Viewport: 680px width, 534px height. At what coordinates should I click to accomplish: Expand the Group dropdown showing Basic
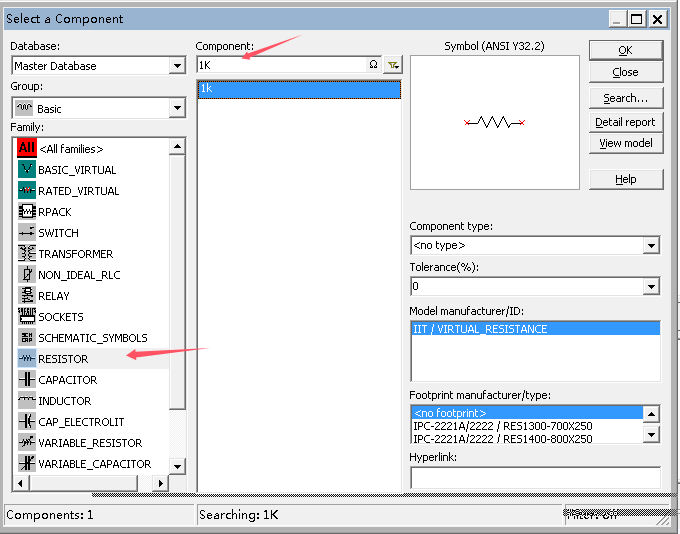pyautogui.click(x=177, y=108)
